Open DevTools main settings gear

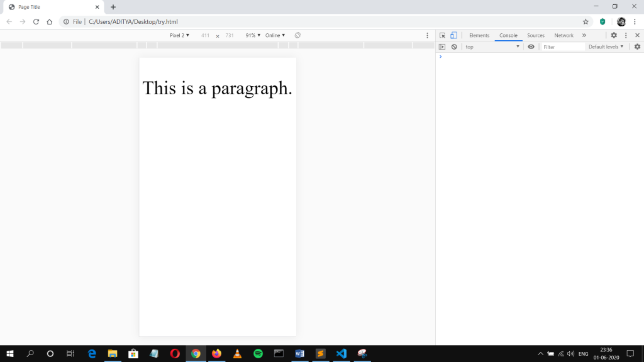(x=614, y=36)
